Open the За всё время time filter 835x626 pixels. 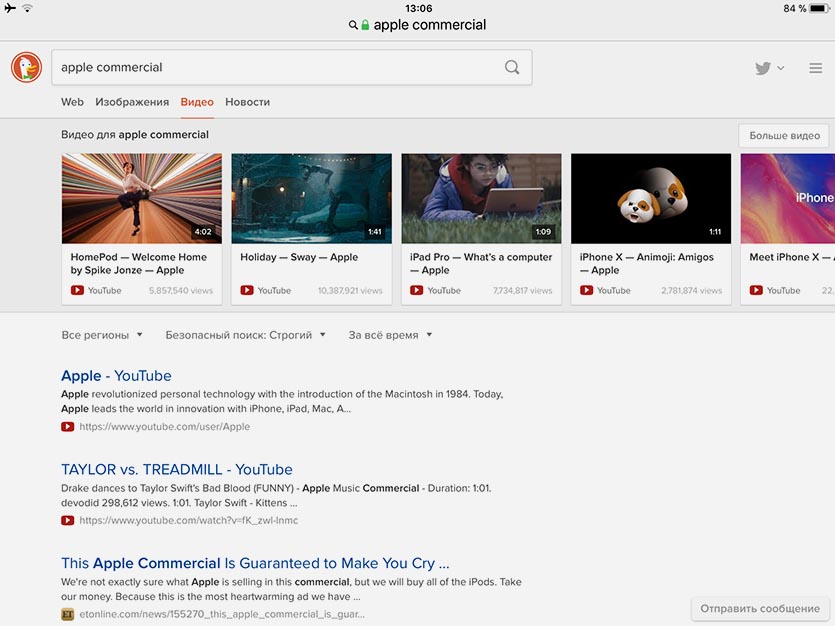click(390, 335)
